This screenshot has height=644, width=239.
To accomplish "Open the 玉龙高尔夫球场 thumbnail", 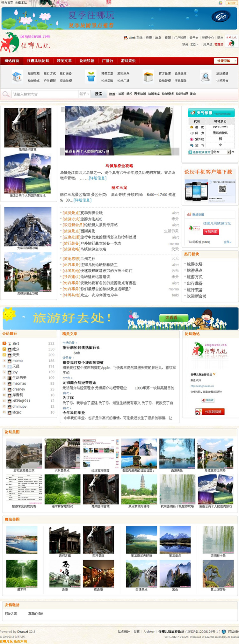I will coord(141,540).
